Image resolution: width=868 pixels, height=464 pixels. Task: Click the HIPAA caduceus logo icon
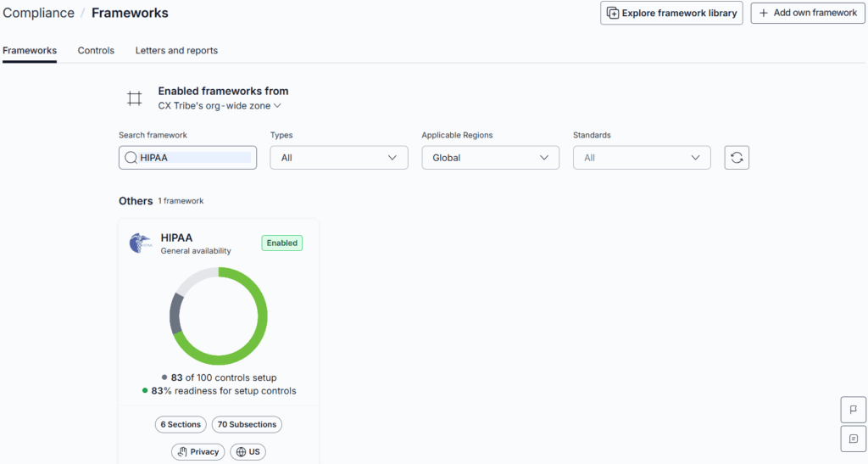(140, 243)
